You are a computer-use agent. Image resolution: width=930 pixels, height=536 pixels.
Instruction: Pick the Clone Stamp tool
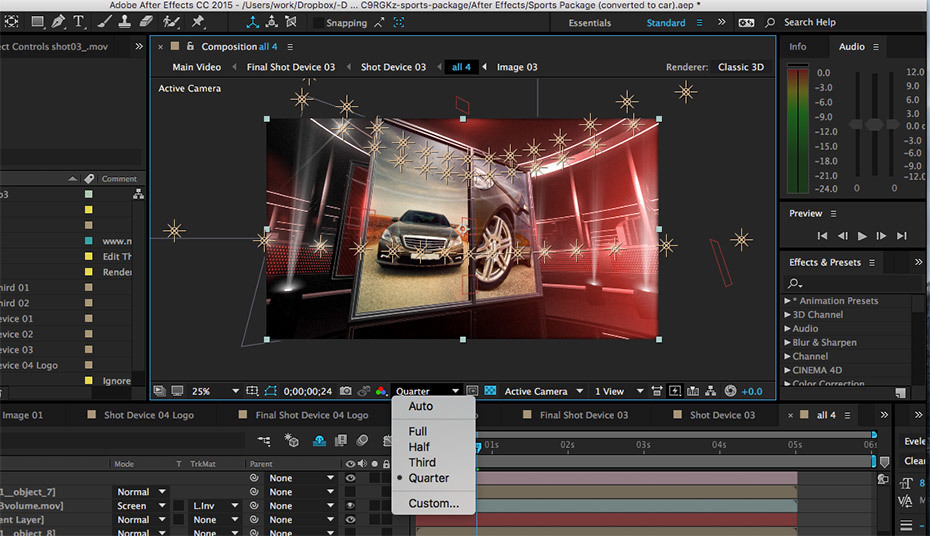(x=126, y=21)
